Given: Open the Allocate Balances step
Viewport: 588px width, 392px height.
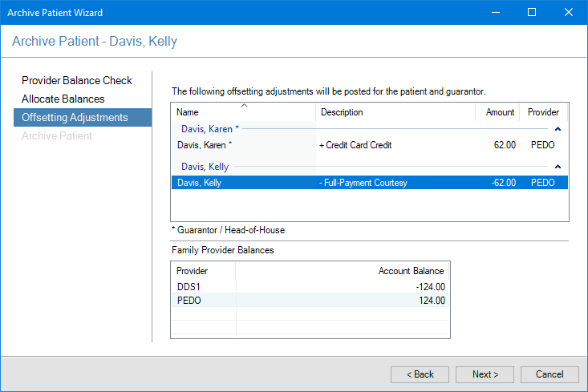Looking at the screenshot, I should [x=63, y=99].
